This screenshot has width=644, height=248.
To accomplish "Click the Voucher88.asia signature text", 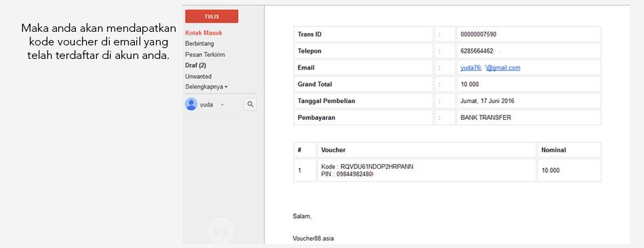I will coord(313,238).
